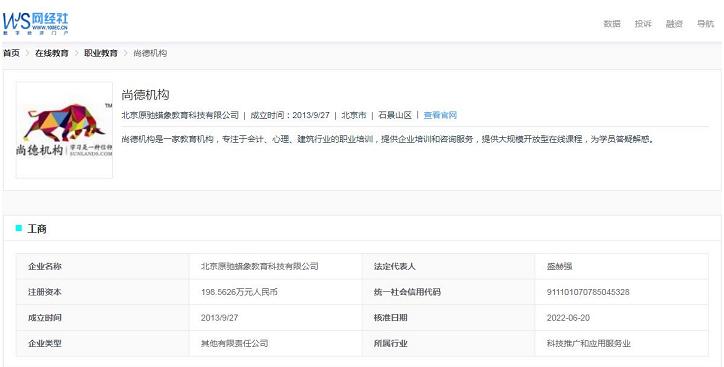This screenshot has width=724, height=367.
Task: Click the legal representative name cell
Action: [560, 266]
